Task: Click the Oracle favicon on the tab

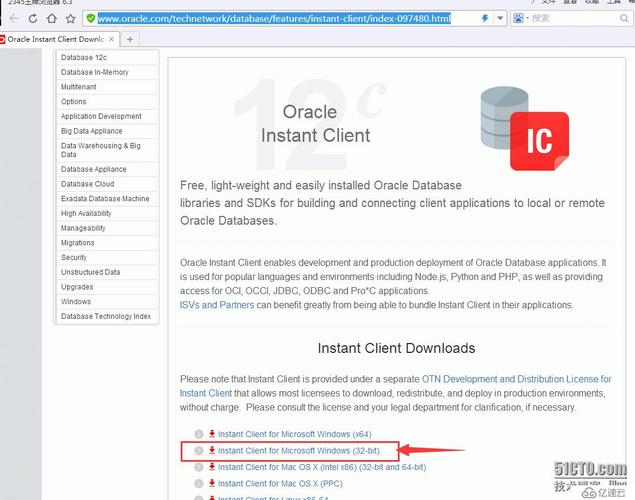Action: point(2,39)
